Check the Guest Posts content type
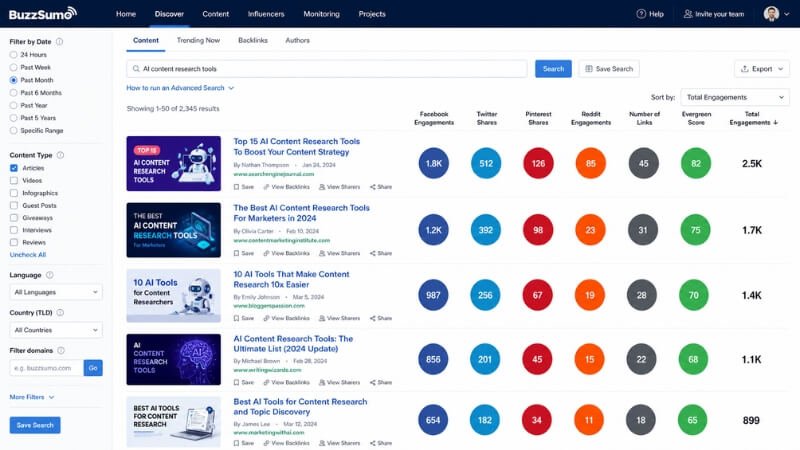The image size is (800, 450). (14, 206)
